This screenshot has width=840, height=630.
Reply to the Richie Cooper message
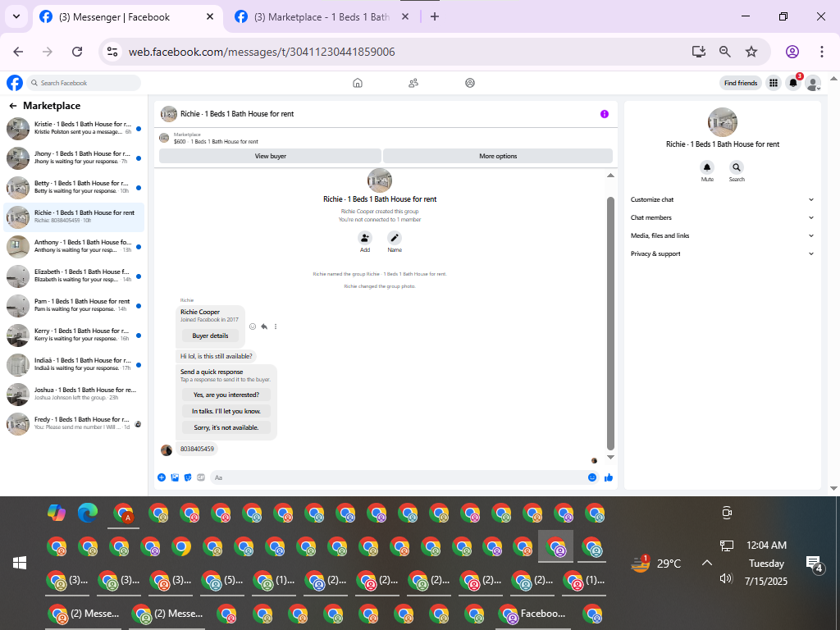click(264, 326)
